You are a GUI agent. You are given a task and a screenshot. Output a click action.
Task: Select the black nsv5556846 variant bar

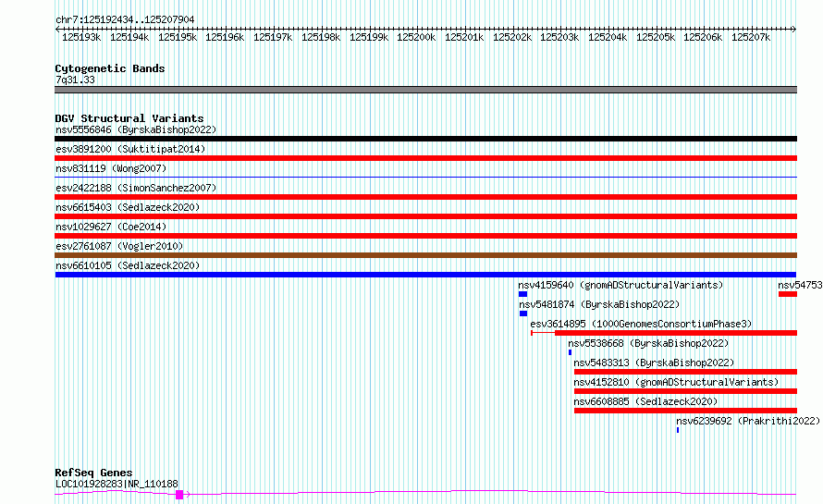[425, 139]
